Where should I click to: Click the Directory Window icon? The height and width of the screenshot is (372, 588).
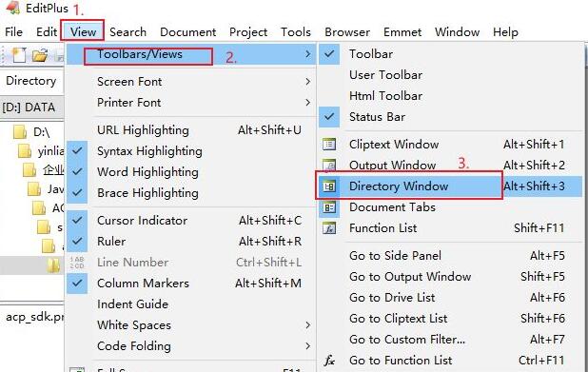click(x=329, y=186)
